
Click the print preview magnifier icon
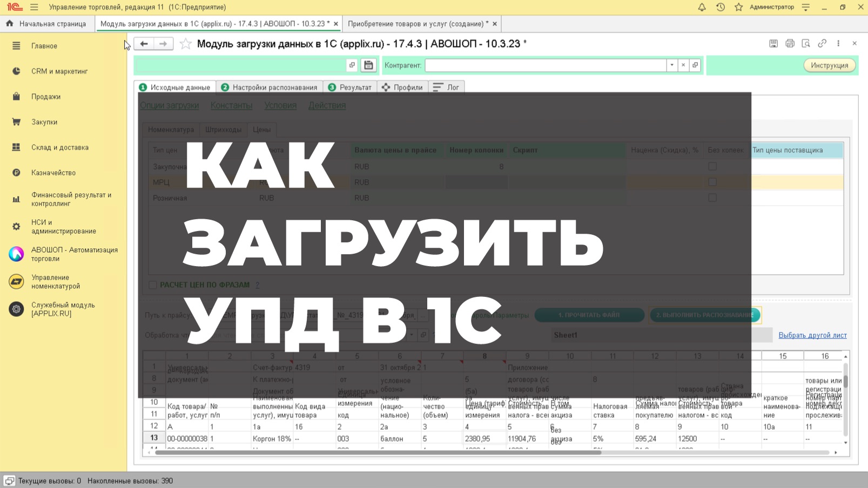coord(806,43)
